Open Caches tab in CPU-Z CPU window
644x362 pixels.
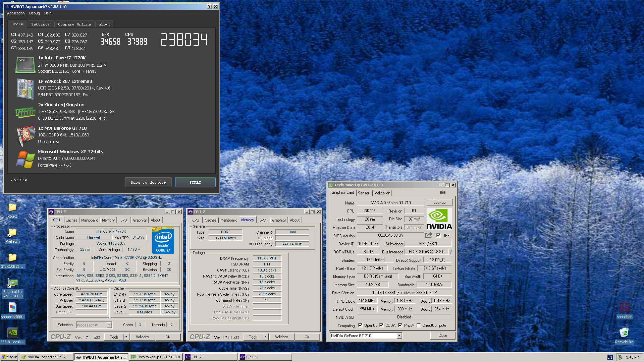(71, 220)
